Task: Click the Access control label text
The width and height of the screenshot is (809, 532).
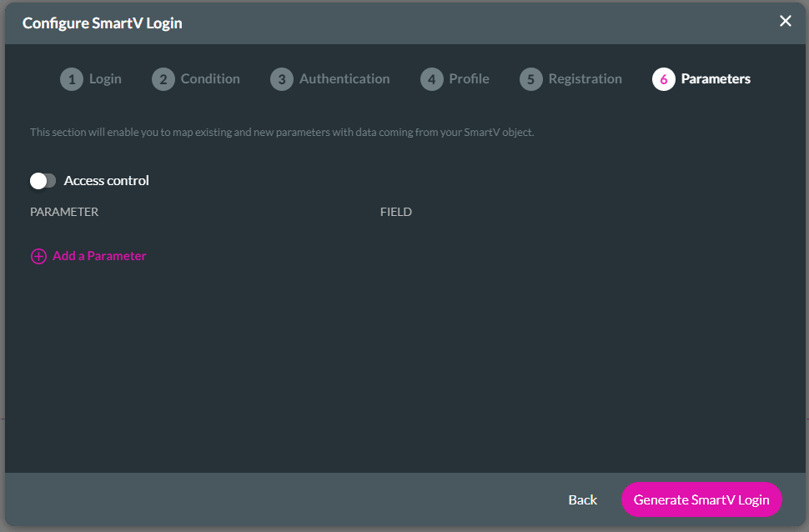Action: (107, 181)
